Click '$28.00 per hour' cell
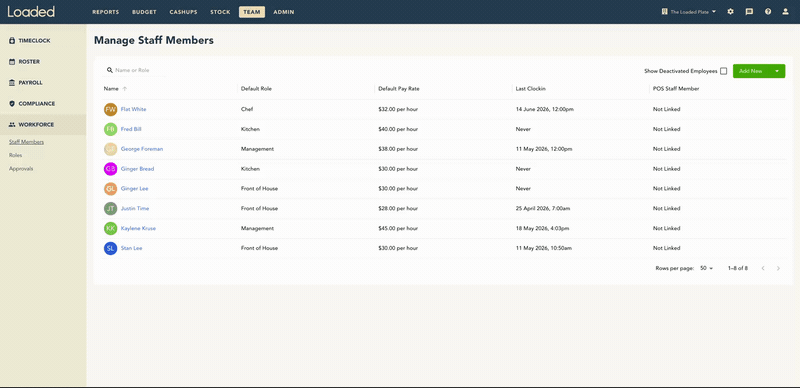 tap(398, 208)
